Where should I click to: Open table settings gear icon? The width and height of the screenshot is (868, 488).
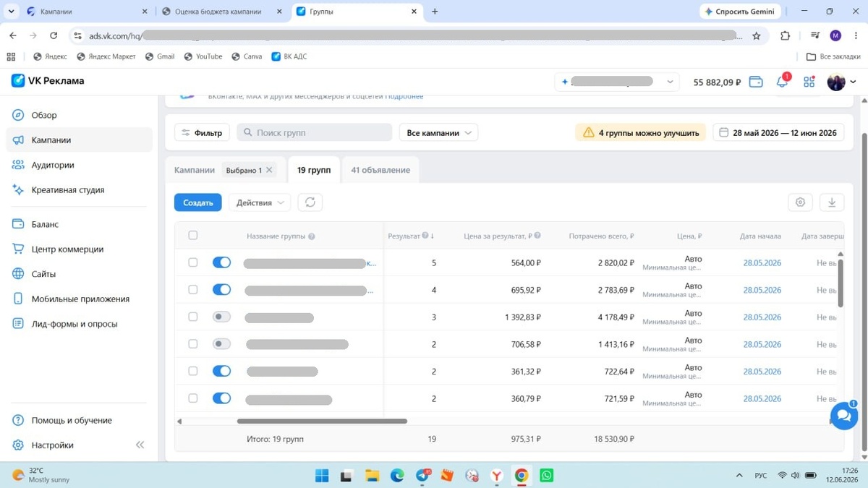click(800, 202)
